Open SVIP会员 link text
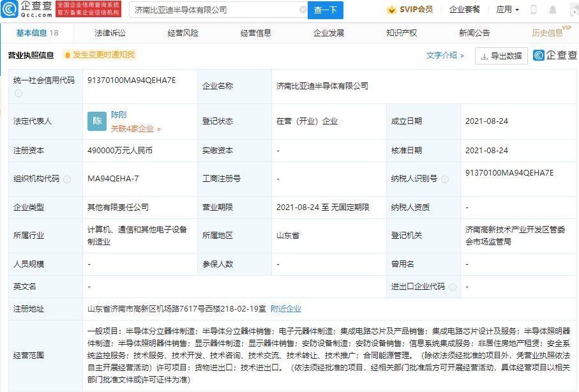 point(416,10)
